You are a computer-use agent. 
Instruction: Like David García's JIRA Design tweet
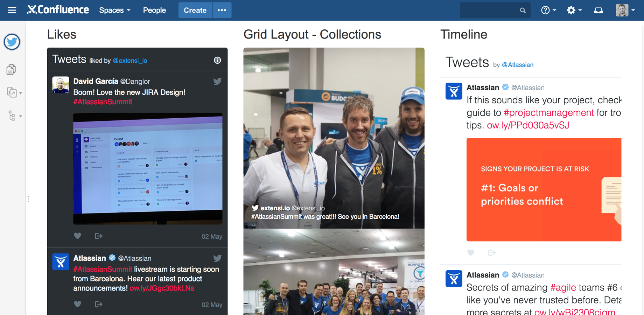(x=77, y=236)
